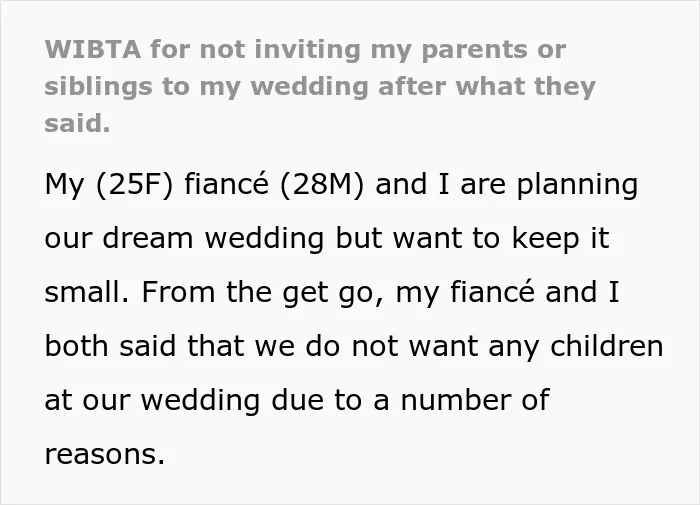Click "at our wedding" in the fifth line
This screenshot has width=700, height=505.
[x=152, y=400]
